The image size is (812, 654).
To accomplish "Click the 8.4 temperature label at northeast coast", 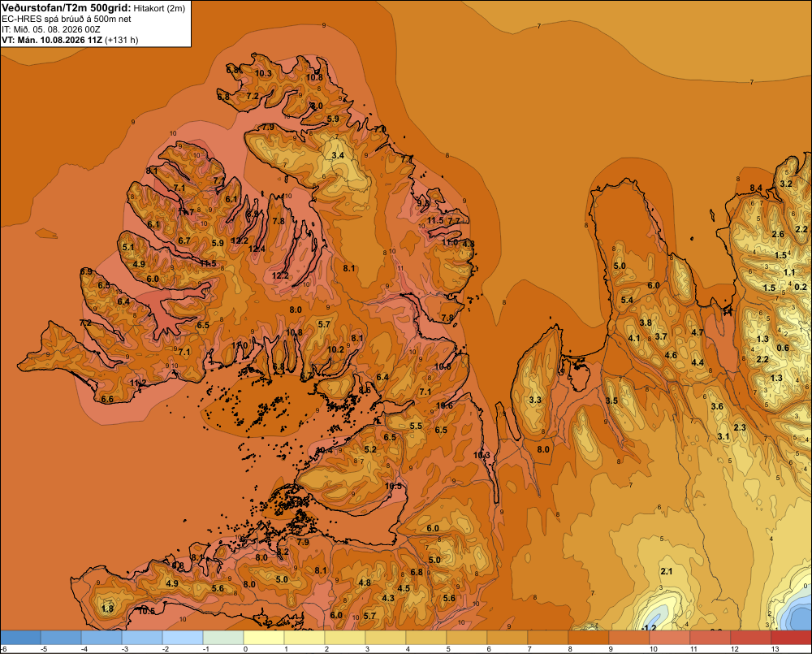I will tap(756, 188).
